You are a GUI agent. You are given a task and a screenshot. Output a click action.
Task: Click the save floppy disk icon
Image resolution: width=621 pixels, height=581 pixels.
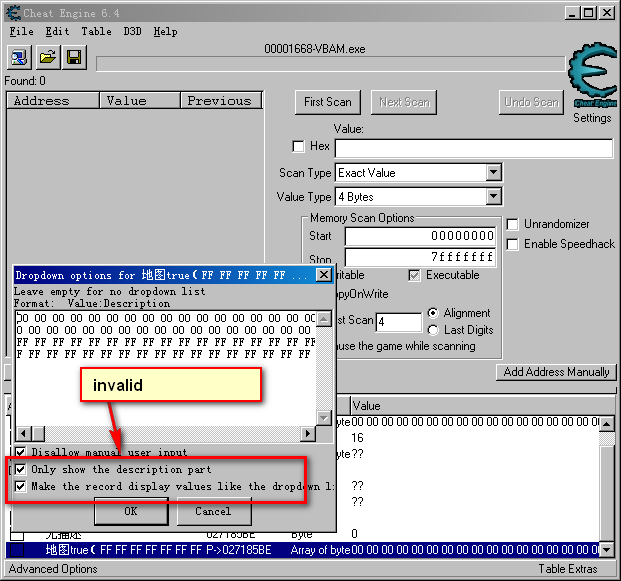73,56
